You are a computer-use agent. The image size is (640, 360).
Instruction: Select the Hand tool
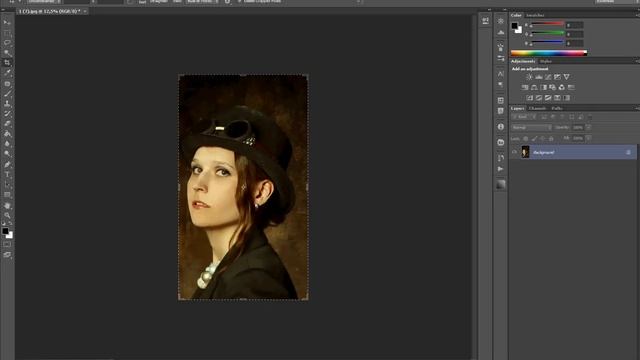[7, 206]
